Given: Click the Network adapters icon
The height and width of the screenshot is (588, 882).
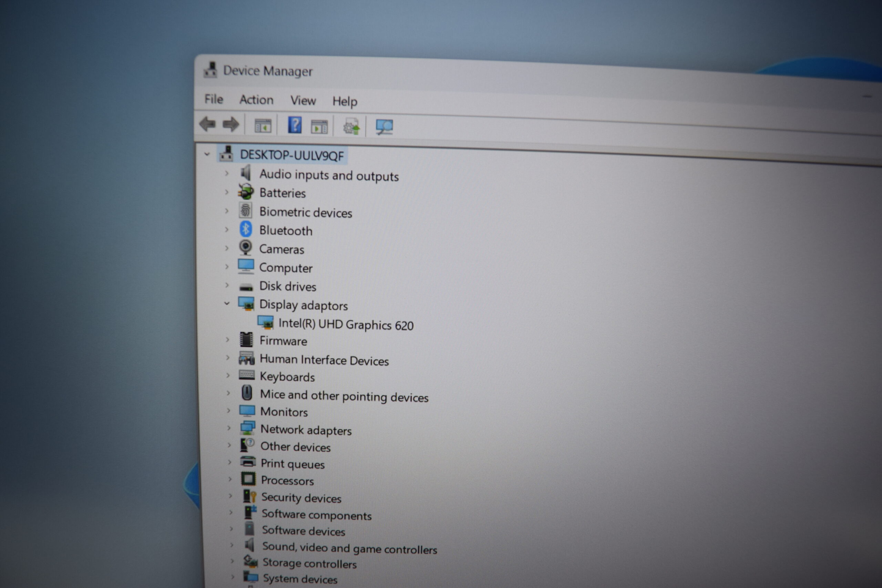Looking at the screenshot, I should 247,428.
